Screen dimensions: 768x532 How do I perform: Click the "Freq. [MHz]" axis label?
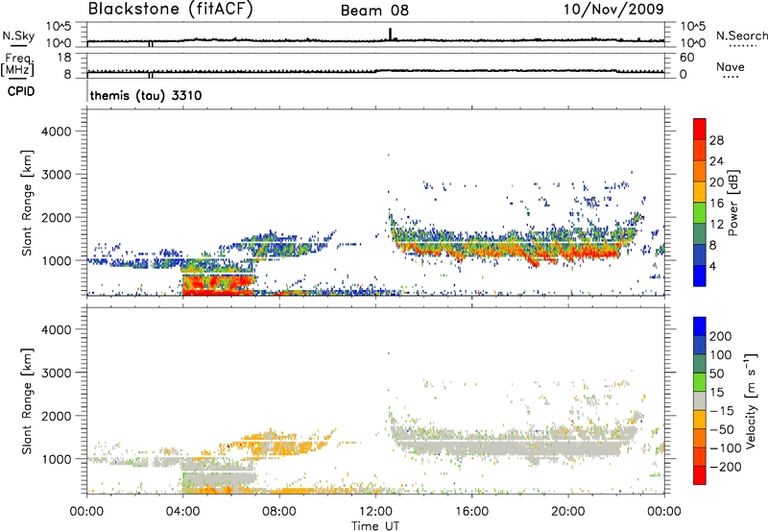point(17,64)
